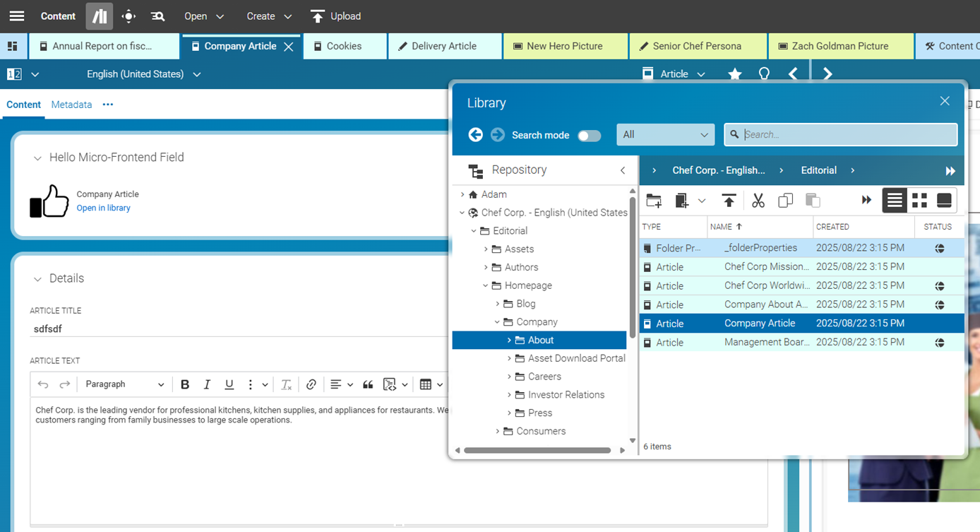This screenshot has height=532, width=980.
Task: Open the All filter dropdown in the Library
Action: (x=664, y=134)
